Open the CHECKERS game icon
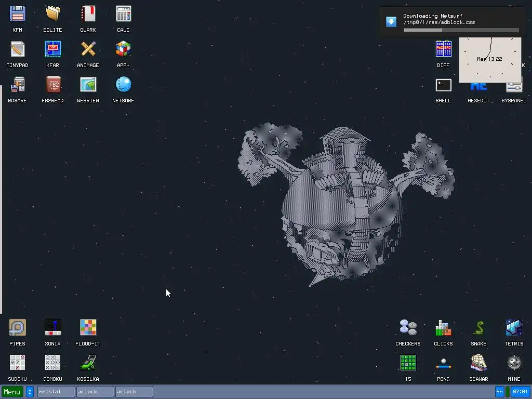 pos(408,327)
